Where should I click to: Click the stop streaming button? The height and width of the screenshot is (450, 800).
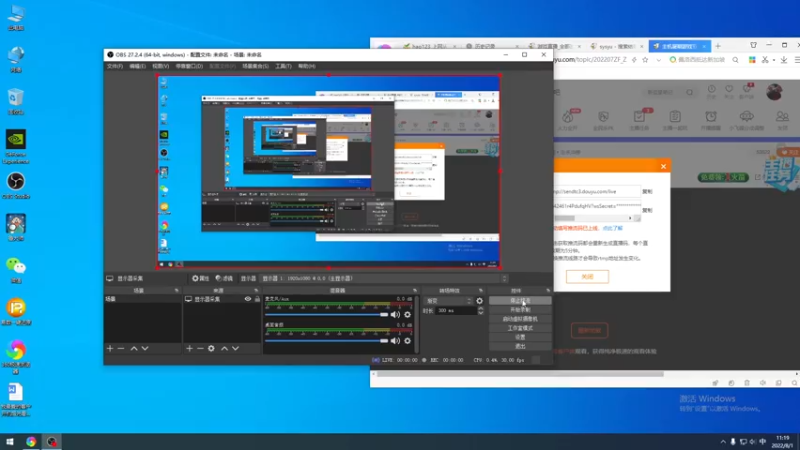pyautogui.click(x=520, y=301)
